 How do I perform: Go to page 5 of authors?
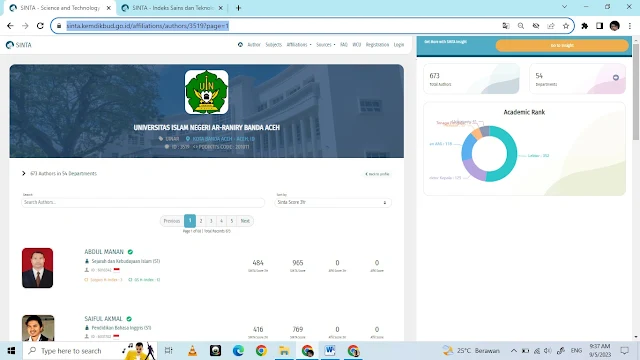[231, 221]
